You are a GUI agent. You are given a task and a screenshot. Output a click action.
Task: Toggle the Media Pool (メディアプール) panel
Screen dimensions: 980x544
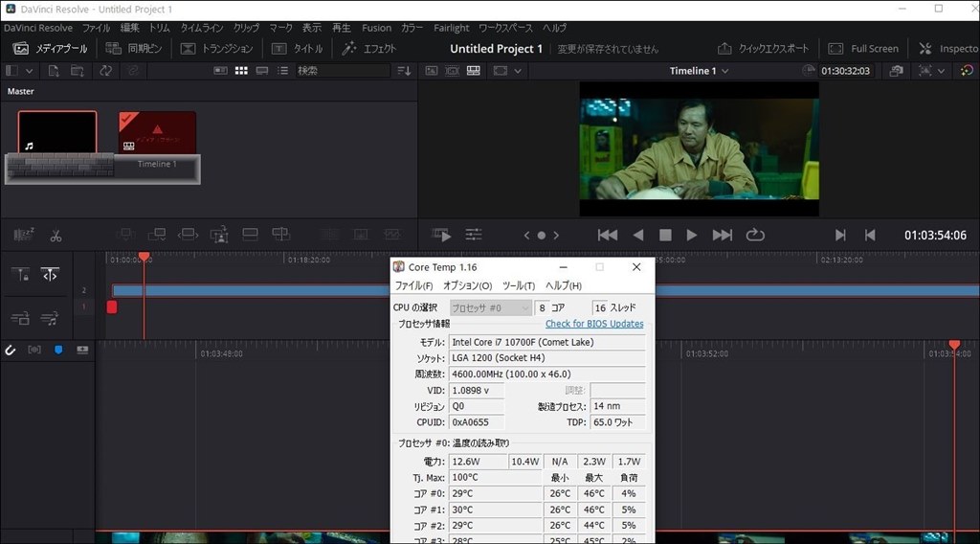tap(50, 48)
